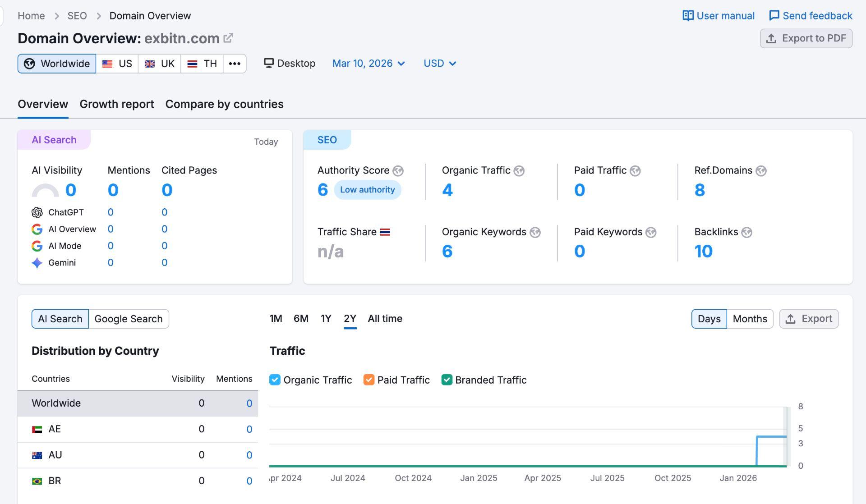The width and height of the screenshot is (866, 504).
Task: Switch chart granularity to Months
Action: [x=750, y=319]
